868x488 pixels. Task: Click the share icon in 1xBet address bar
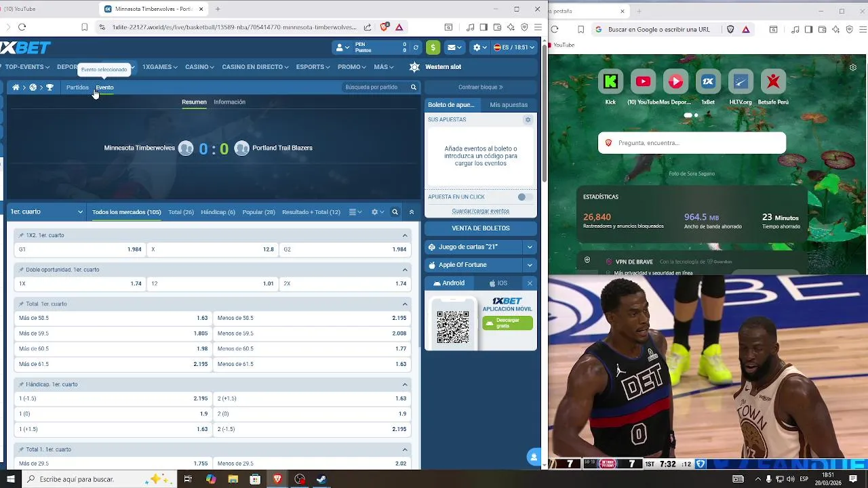(x=368, y=27)
